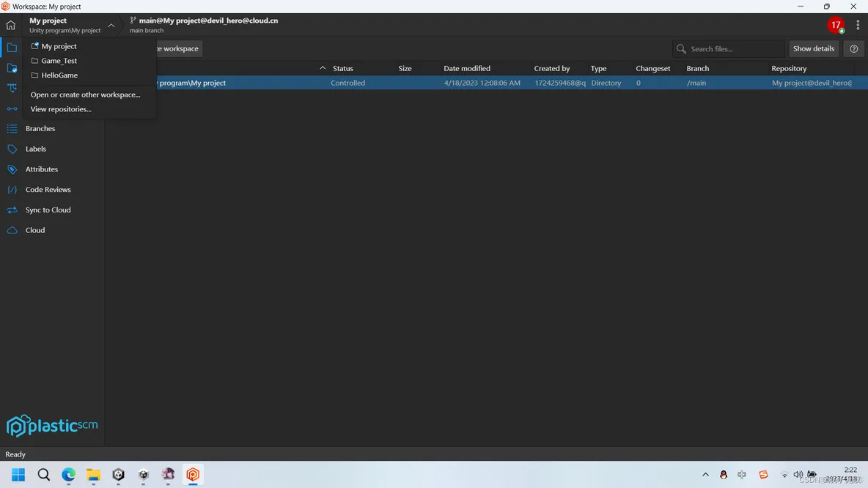Open the Branches list view
The width and height of the screenshot is (868, 488).
[40, 128]
